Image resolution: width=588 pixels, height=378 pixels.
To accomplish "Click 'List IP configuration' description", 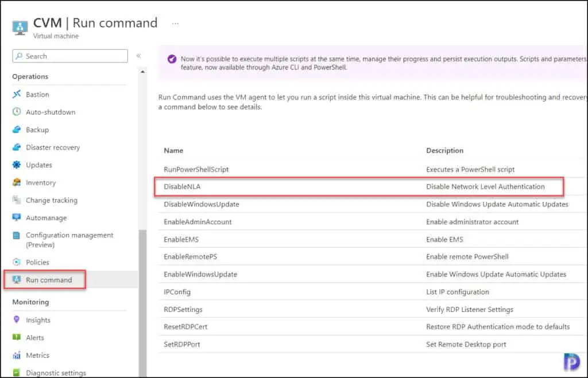I will (x=458, y=292).
